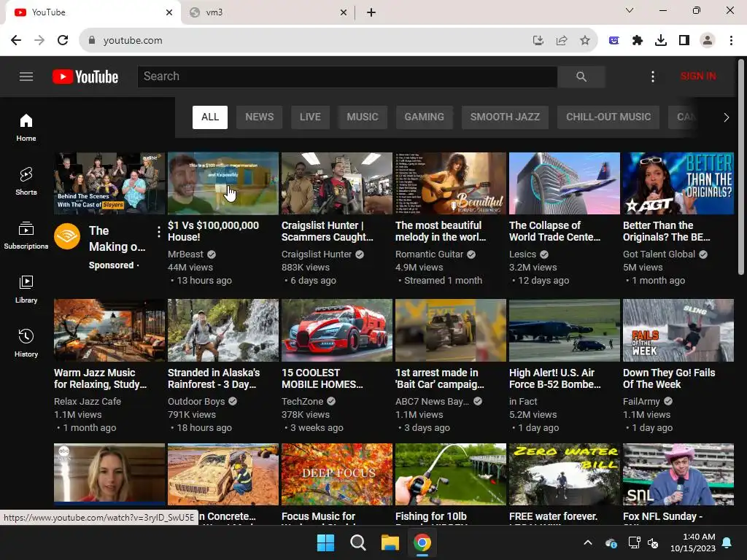Open the Chrome profile avatar
Screen dimensions: 747x560
point(708,41)
